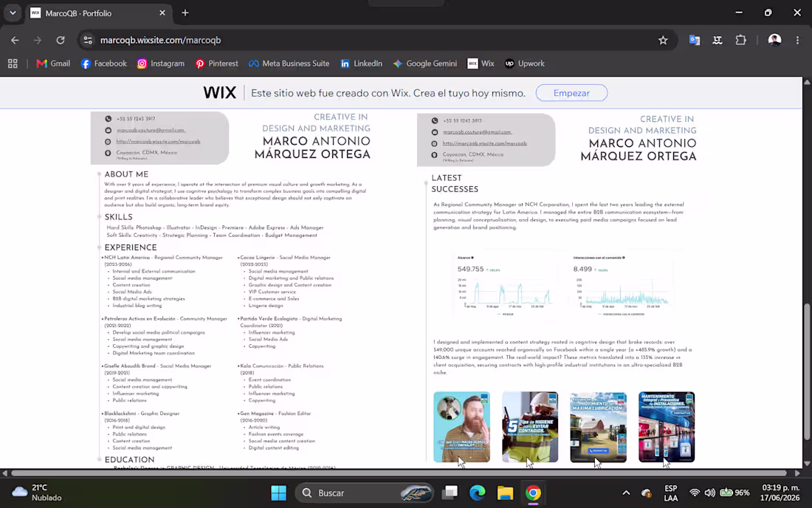Click the LATEST SUCCESSES heading
This screenshot has width=812, height=508.
pyautogui.click(x=455, y=183)
